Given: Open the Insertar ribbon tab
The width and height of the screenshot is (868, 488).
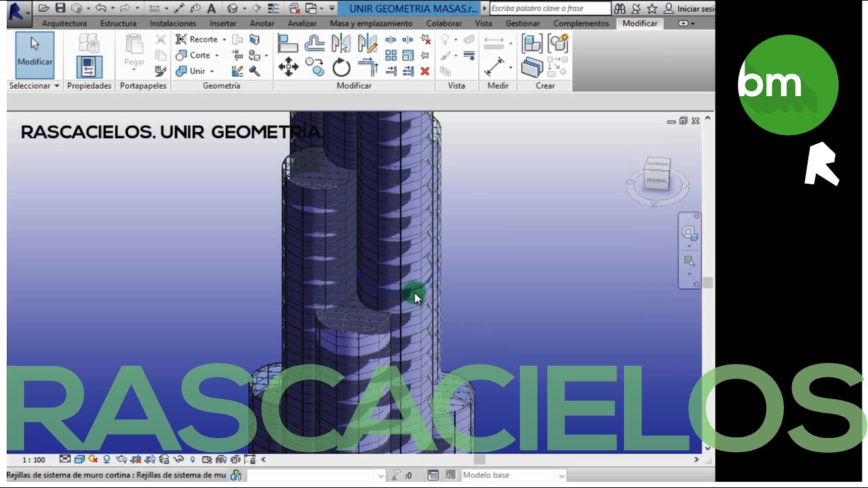Looking at the screenshot, I should [222, 23].
